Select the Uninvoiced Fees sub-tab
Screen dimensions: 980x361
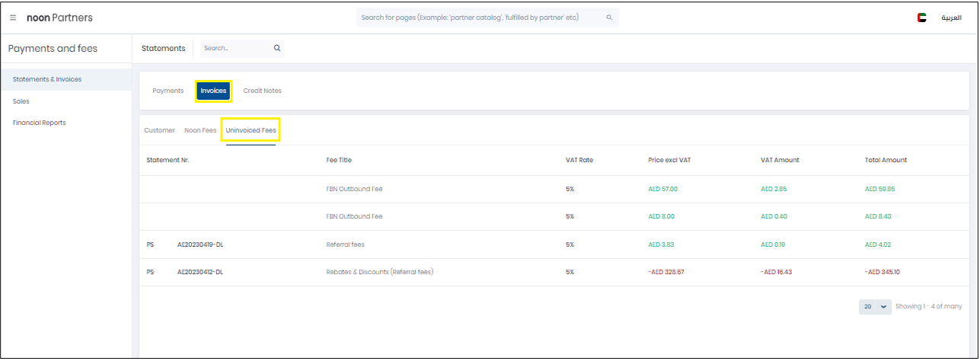[251, 130]
